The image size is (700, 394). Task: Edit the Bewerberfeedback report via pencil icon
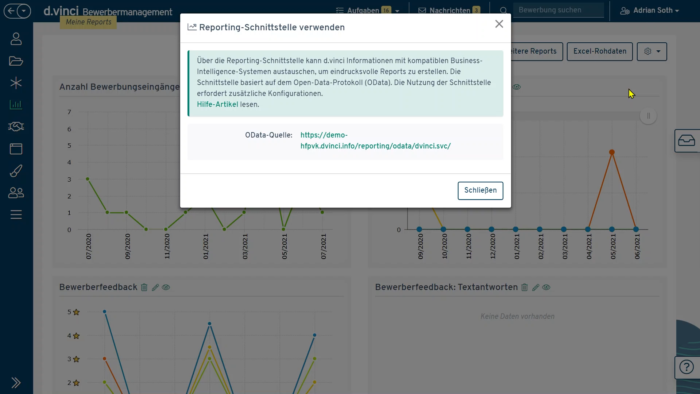point(155,287)
